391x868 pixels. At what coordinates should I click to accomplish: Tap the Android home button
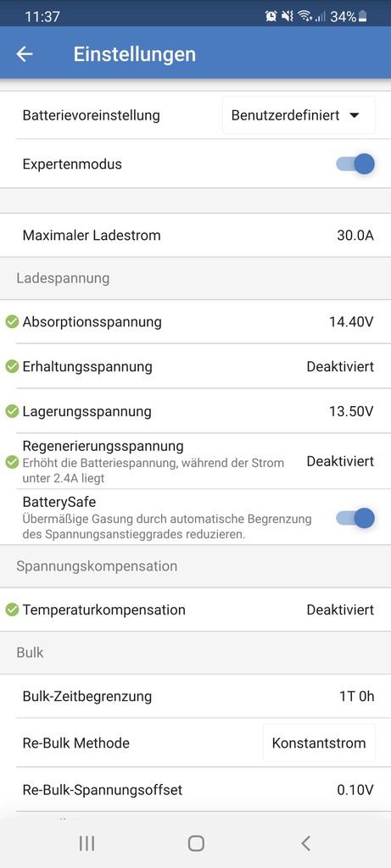click(x=196, y=843)
